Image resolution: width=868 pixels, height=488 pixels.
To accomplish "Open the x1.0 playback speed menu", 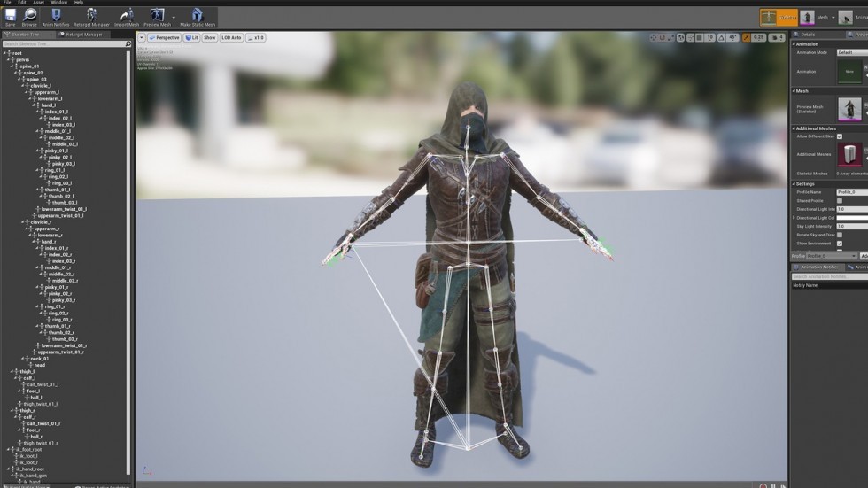I will [x=256, y=37].
